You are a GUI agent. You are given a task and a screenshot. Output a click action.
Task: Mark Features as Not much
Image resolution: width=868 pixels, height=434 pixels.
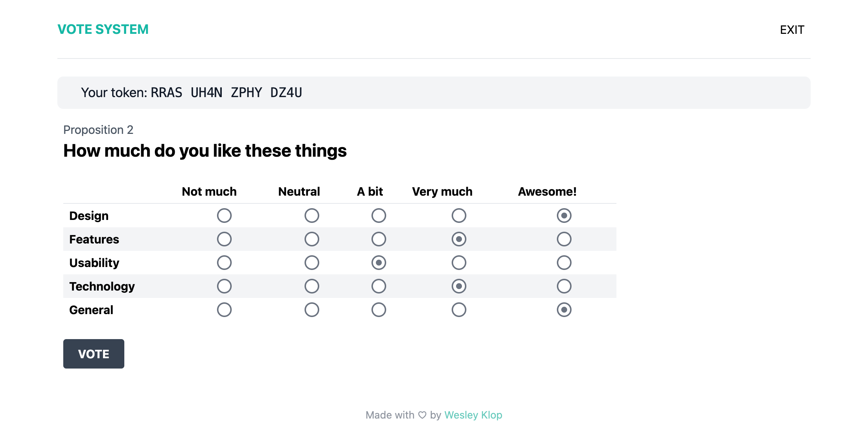tap(224, 239)
